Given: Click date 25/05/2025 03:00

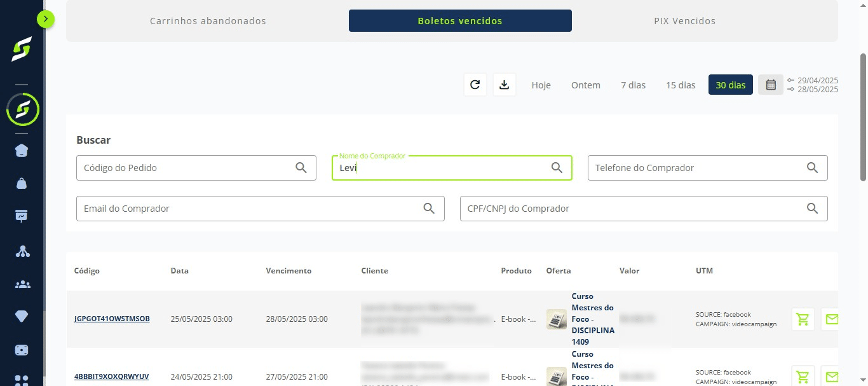Looking at the screenshot, I should click(x=201, y=319).
